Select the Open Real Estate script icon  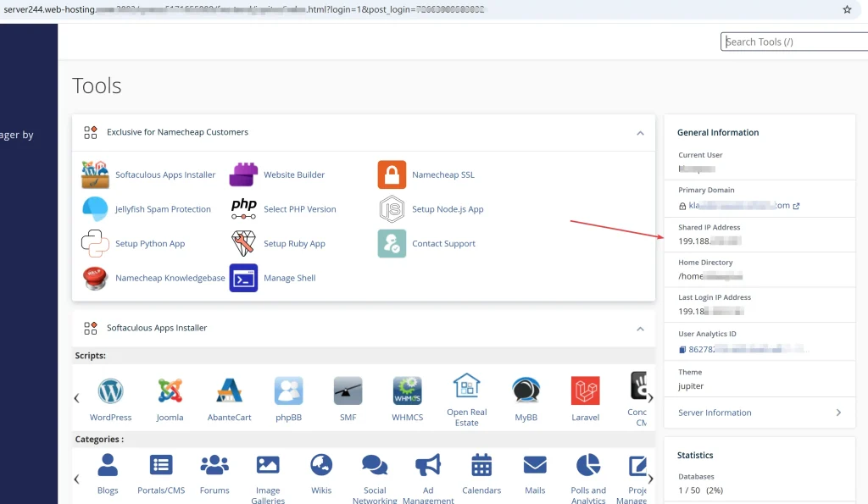click(x=467, y=385)
